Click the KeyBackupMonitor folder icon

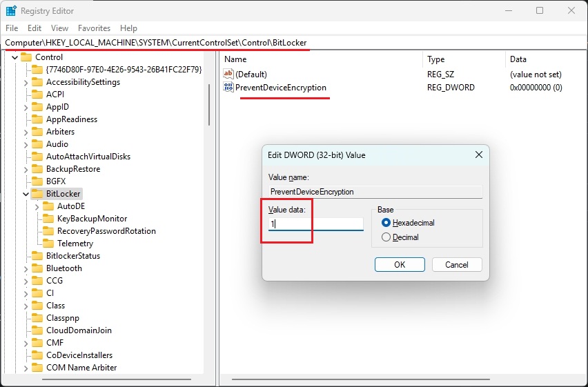tap(48, 219)
